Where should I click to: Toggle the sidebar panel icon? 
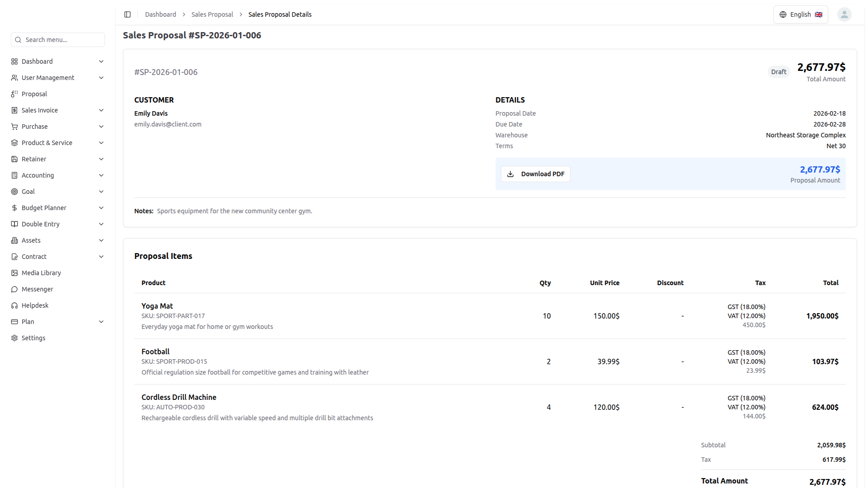pos(127,14)
